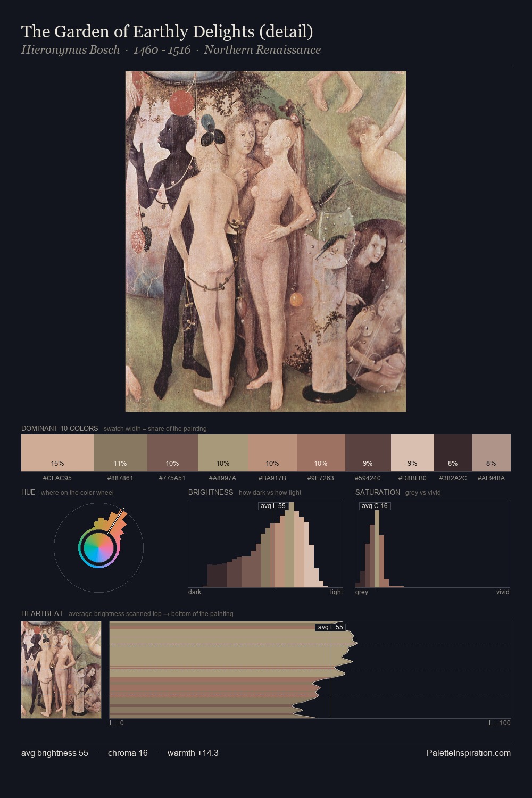Pick the #775A51 brown swatch
Image resolution: width=532 pixels, height=798 pixels.
[172, 453]
